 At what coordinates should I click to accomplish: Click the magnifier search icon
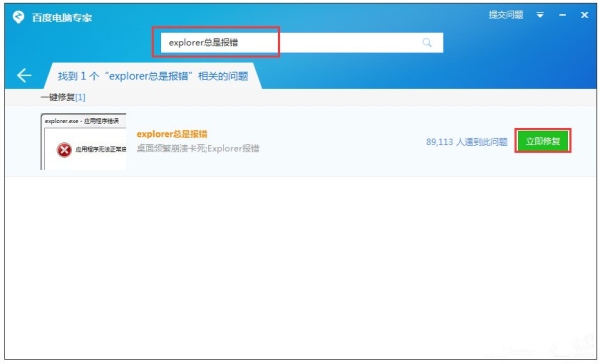click(427, 42)
